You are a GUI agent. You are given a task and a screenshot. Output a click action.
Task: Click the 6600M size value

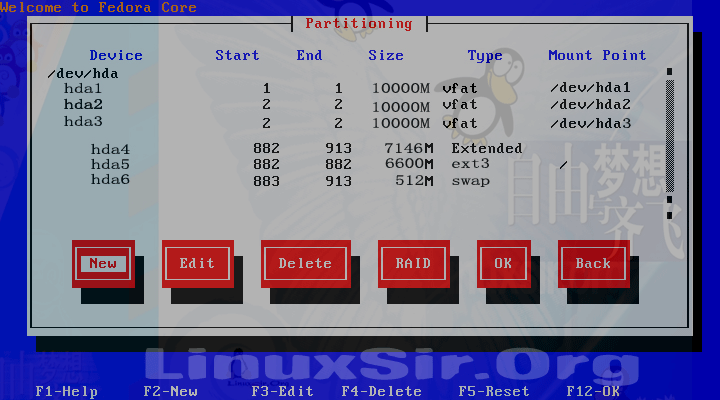pos(409,163)
